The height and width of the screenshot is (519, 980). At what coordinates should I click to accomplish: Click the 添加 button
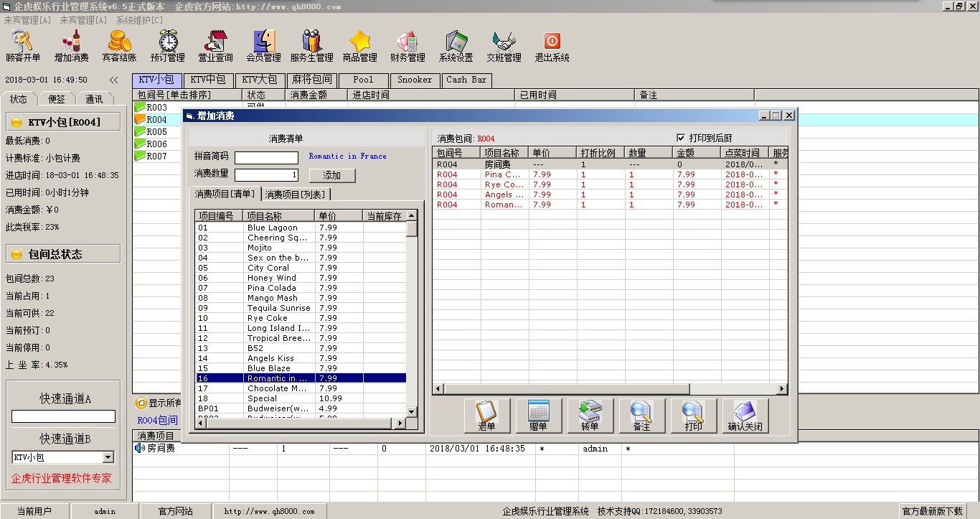point(332,175)
